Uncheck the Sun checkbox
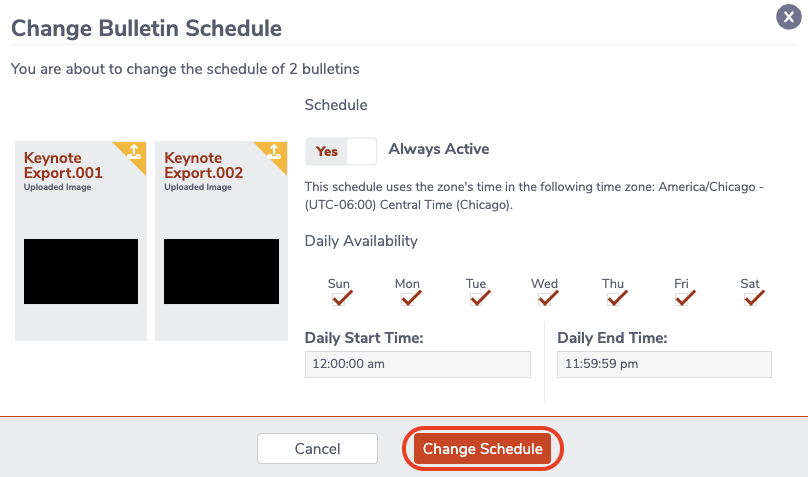This screenshot has height=477, width=808. (x=339, y=299)
